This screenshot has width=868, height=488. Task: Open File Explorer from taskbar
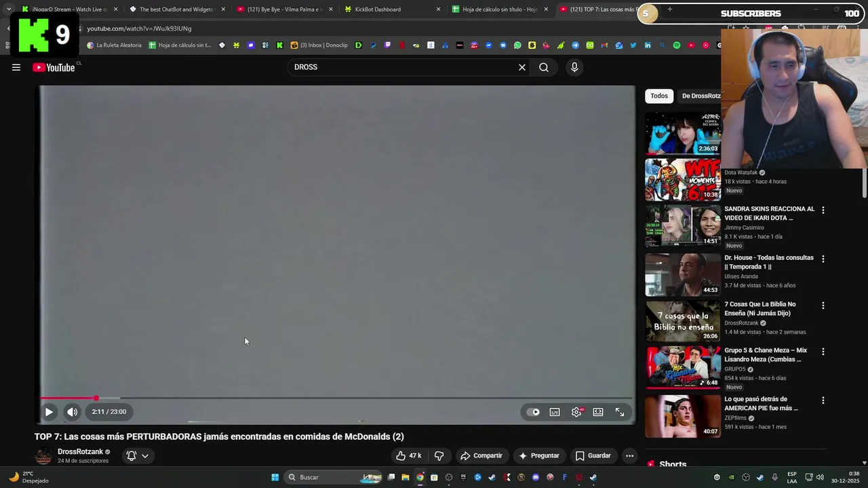click(406, 477)
